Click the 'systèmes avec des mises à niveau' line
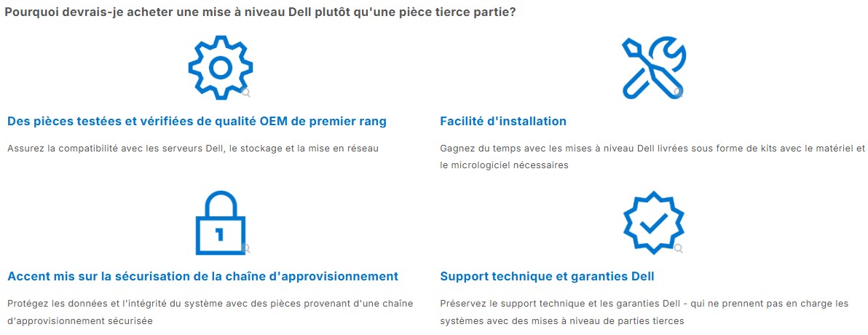This screenshot has width=868, height=335. (562, 320)
